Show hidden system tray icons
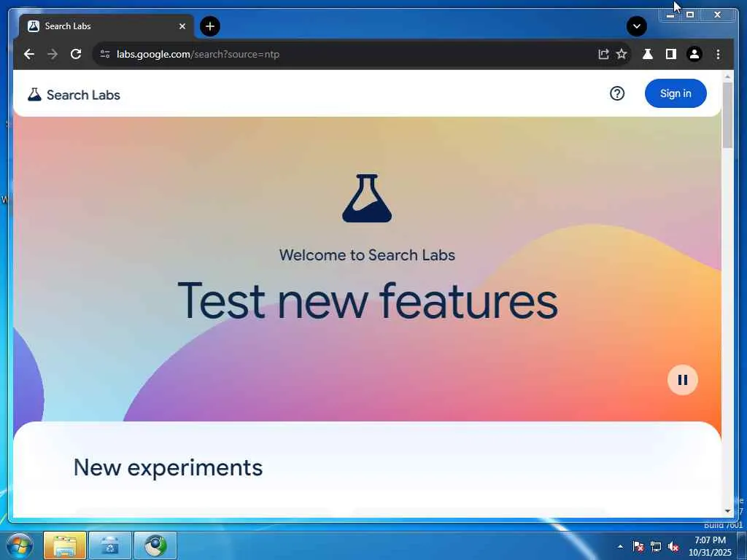Image resolution: width=747 pixels, height=560 pixels. [620, 546]
